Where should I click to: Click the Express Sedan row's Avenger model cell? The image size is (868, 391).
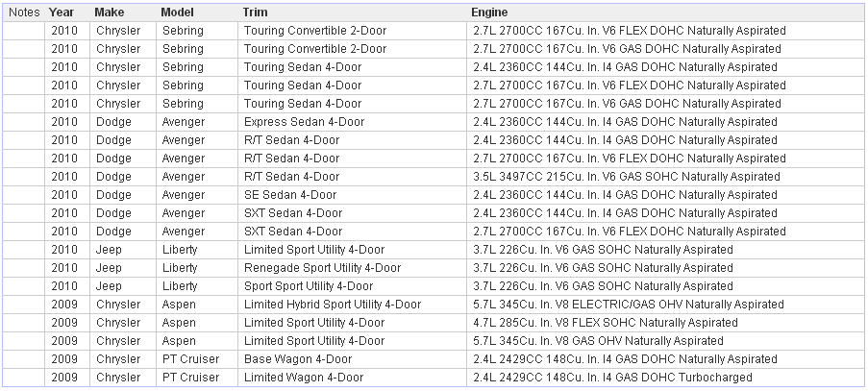tap(183, 122)
